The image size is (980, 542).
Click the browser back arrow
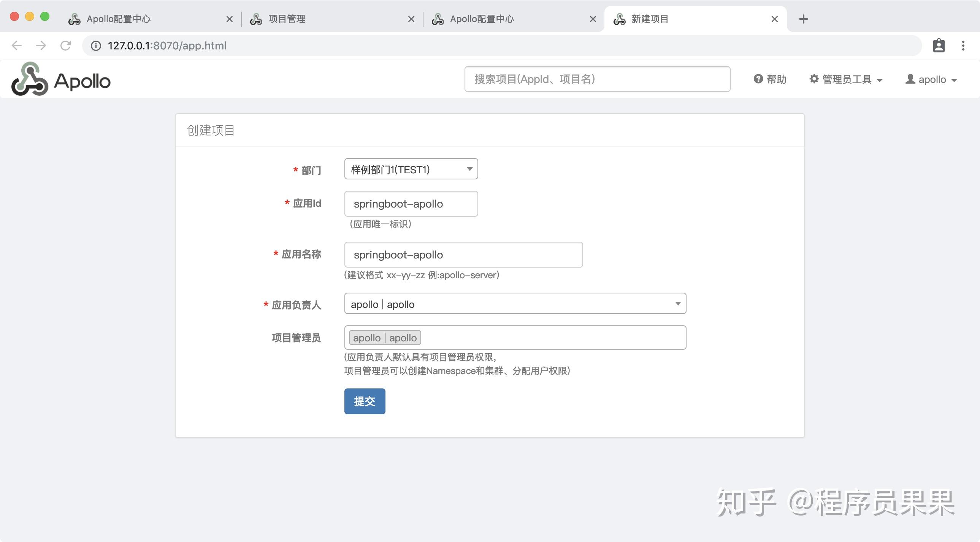point(17,46)
